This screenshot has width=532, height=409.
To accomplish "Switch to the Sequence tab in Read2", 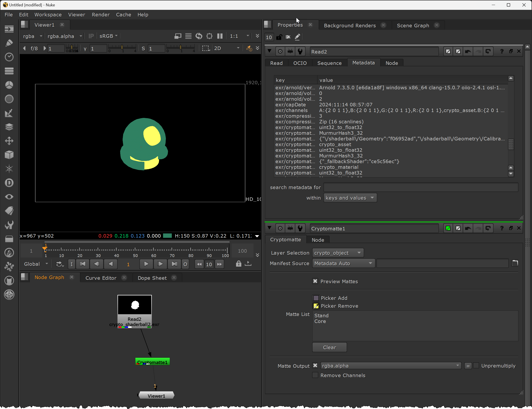I will [x=329, y=63].
